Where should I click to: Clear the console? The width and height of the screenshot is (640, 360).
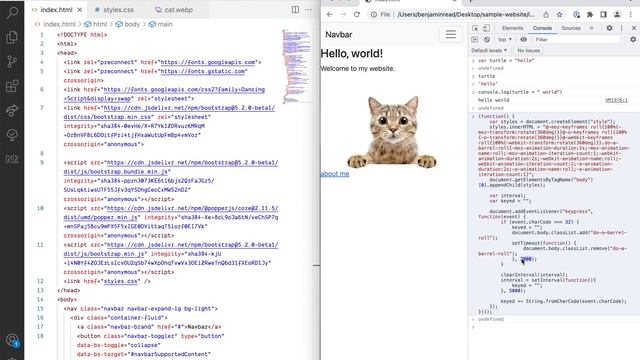pyautogui.click(x=487, y=40)
